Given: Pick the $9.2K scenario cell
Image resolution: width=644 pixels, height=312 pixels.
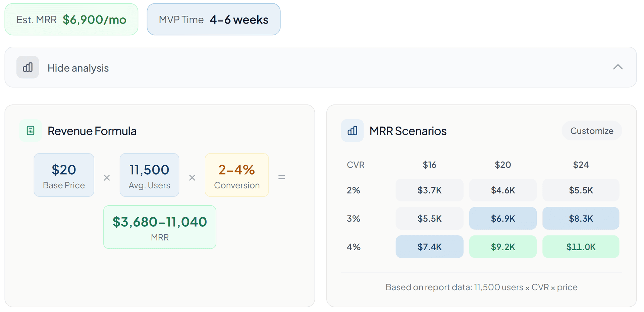Looking at the screenshot, I should coord(503,247).
